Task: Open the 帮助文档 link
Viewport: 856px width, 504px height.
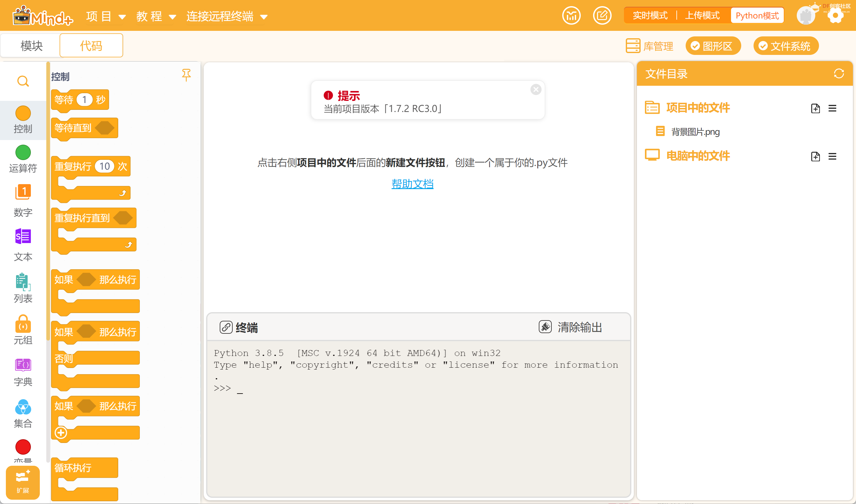Action: pos(412,184)
